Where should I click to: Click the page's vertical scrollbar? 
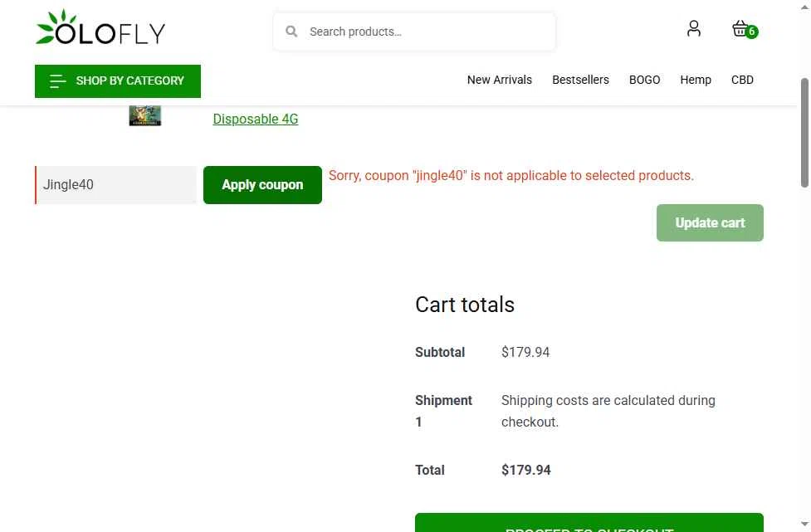pos(804,133)
